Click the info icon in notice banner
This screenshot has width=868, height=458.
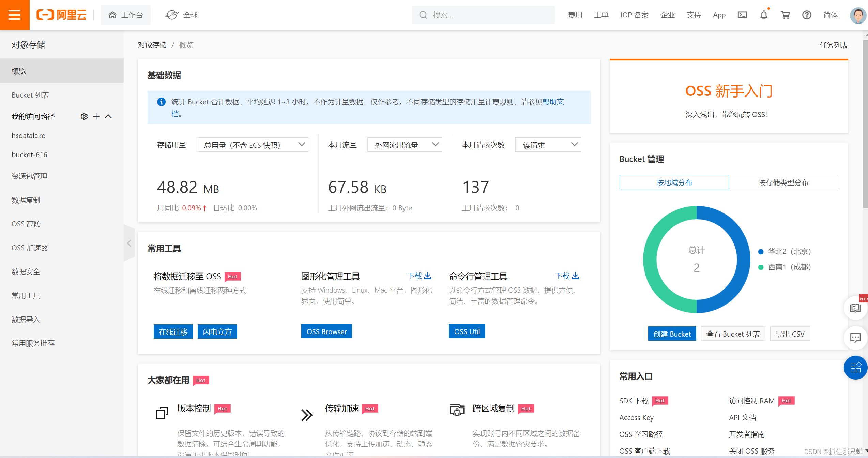click(x=161, y=102)
